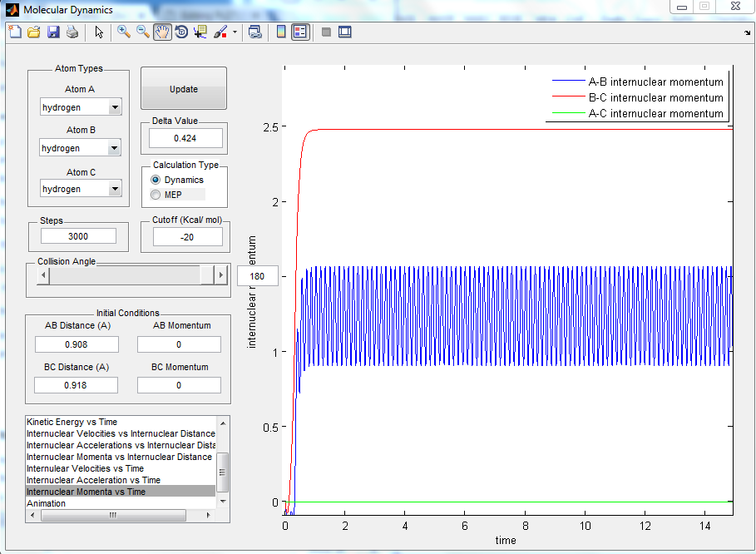Select the Dynamics calculation type
The image size is (756, 554).
point(156,180)
